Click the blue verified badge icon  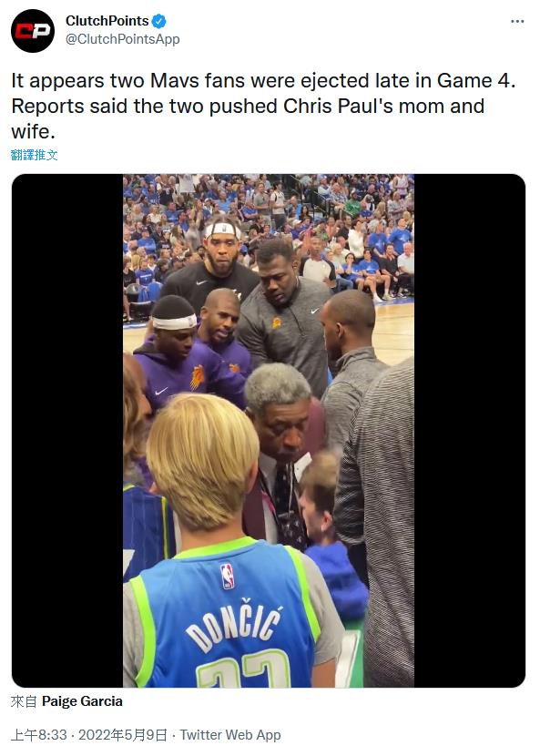(159, 21)
